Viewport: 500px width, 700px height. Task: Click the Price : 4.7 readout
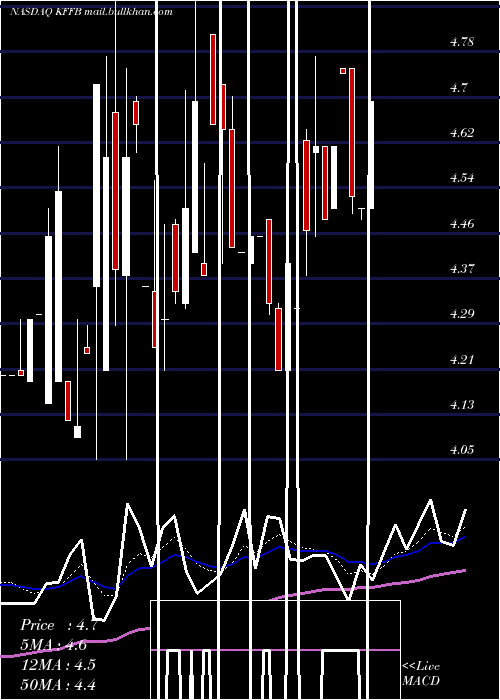pyautogui.click(x=58, y=625)
